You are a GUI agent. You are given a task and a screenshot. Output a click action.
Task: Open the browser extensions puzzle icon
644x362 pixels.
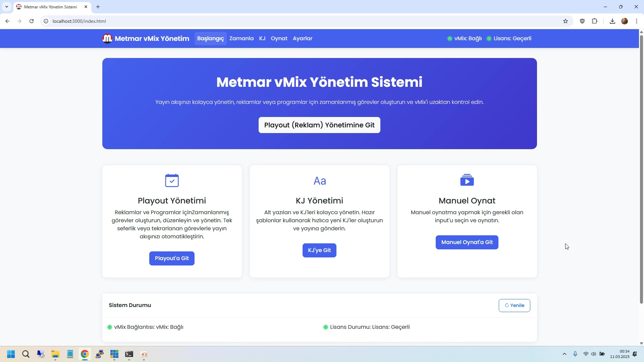pos(595,21)
